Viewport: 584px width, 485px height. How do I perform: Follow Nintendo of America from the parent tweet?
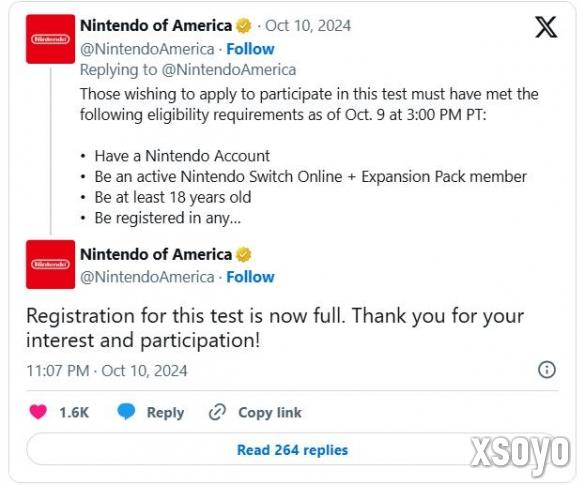pyautogui.click(x=250, y=49)
